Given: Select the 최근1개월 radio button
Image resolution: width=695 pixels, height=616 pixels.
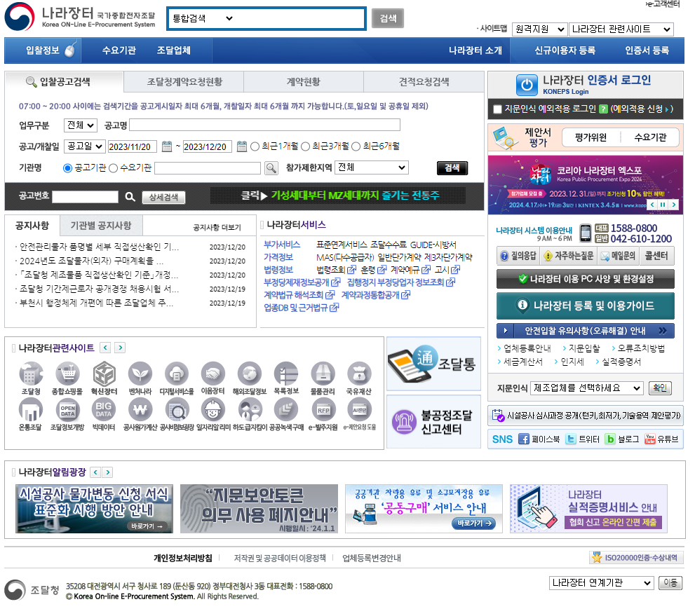Looking at the screenshot, I should tap(255, 146).
